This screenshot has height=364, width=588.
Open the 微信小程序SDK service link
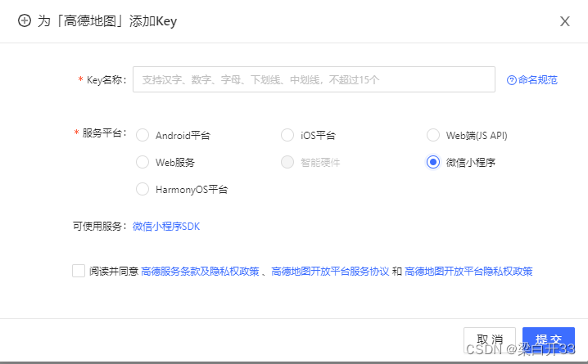[x=166, y=227]
